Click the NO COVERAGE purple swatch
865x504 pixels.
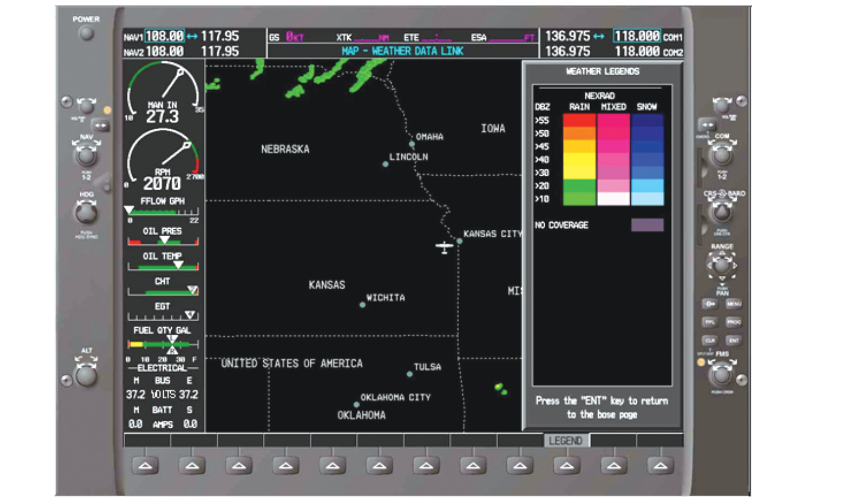click(647, 225)
